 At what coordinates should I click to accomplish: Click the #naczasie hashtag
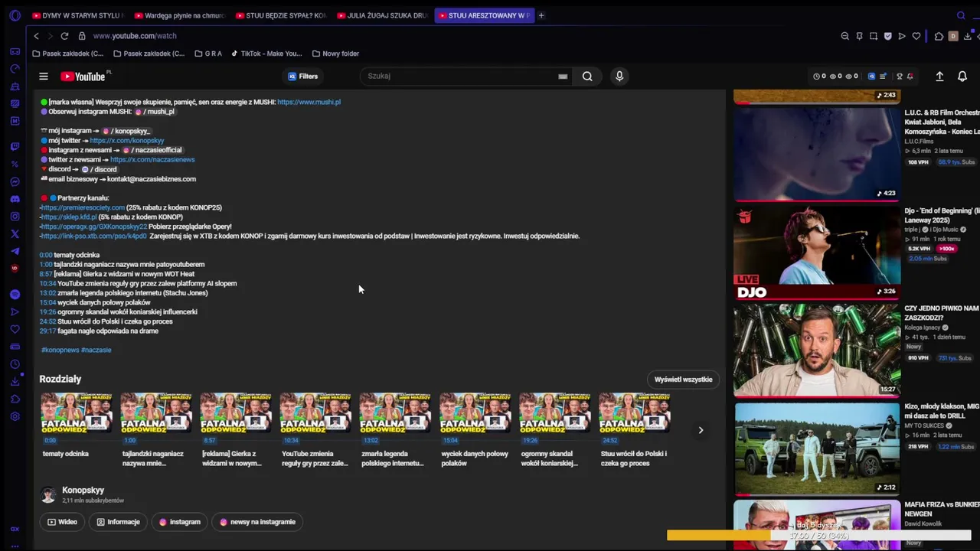pyautogui.click(x=96, y=350)
